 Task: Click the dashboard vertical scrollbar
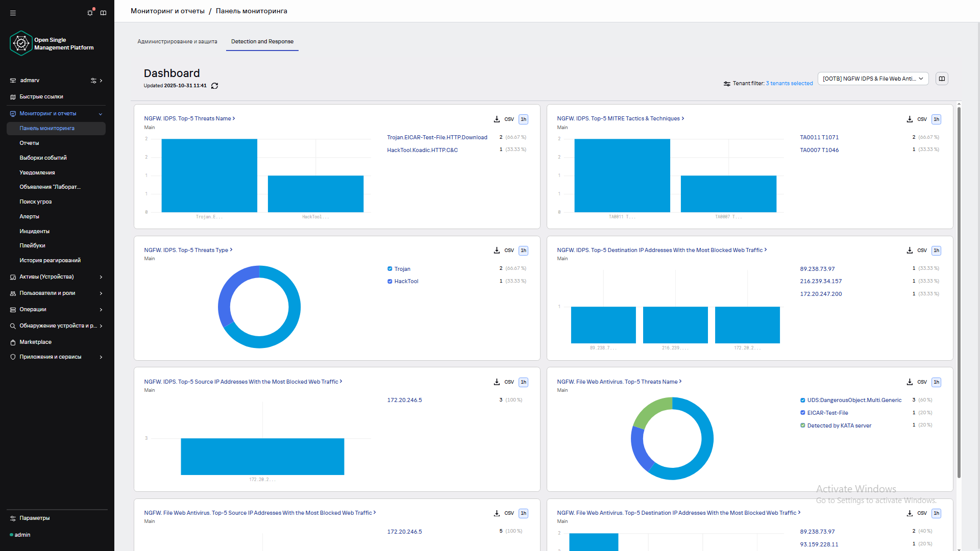point(959,291)
